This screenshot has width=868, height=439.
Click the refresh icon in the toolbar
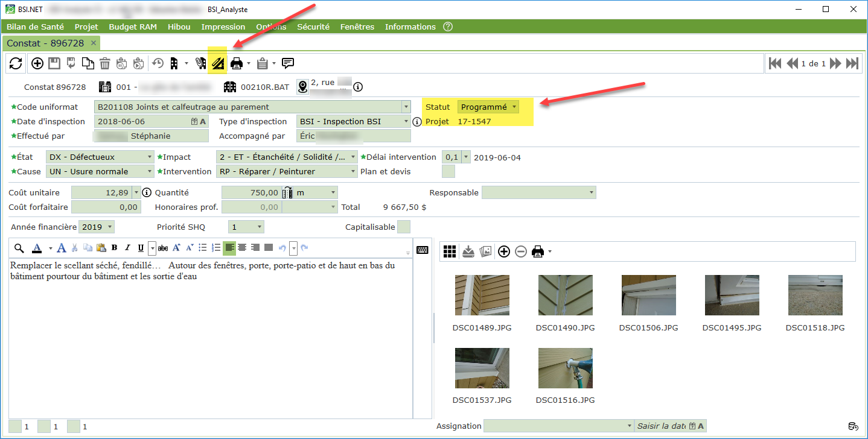pos(16,63)
